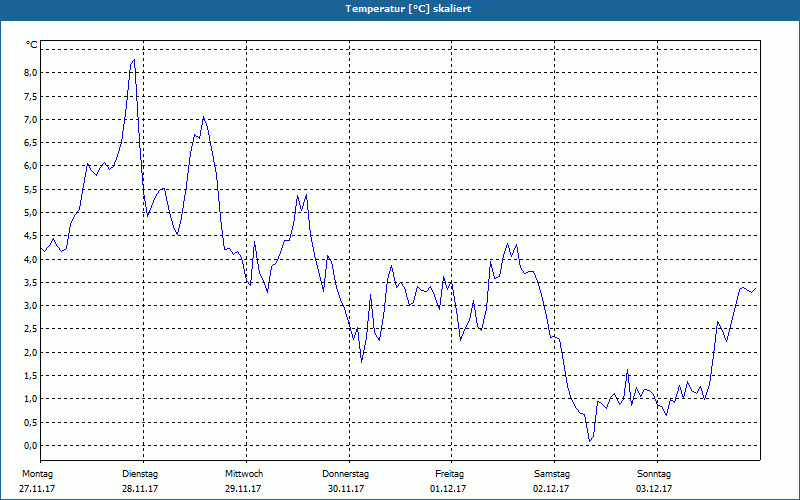This screenshot has width=800, height=500.
Task: Select the '28.11.17' date label
Action: click(140, 489)
